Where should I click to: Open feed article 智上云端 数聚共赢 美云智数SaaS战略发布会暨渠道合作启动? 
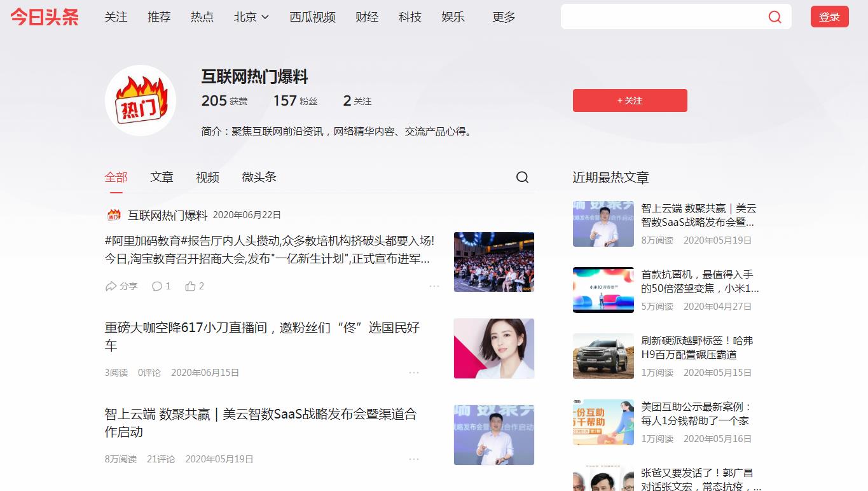tap(261, 423)
